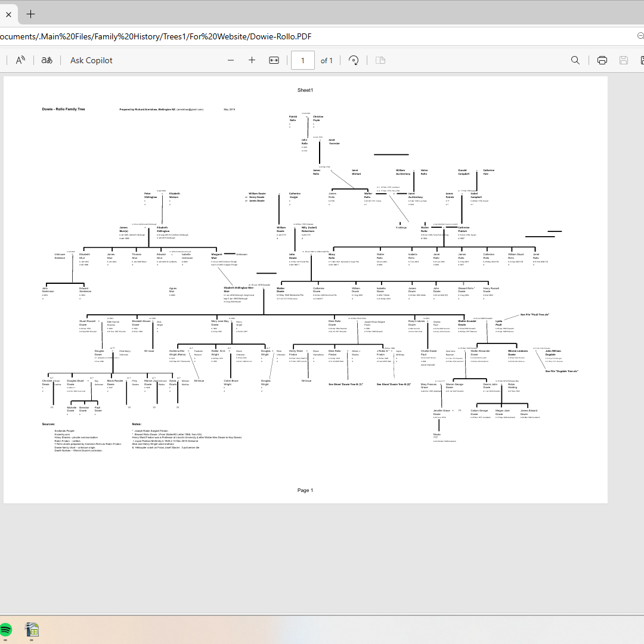Click the Save as icon at toolbar edge
This screenshot has height=644, width=644.
pyautogui.click(x=642, y=60)
